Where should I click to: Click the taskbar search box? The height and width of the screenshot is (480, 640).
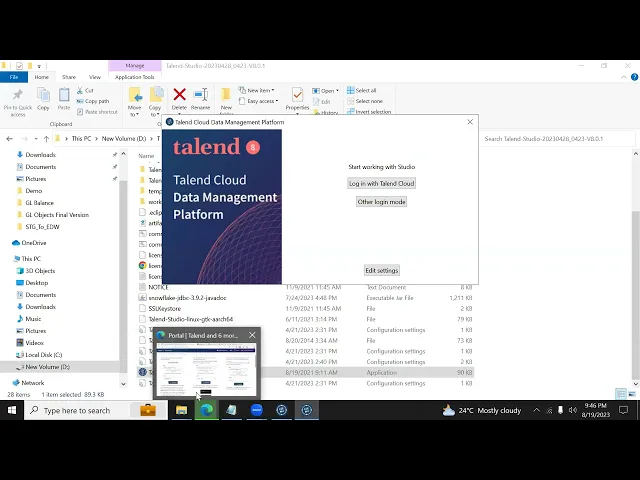click(x=96, y=410)
